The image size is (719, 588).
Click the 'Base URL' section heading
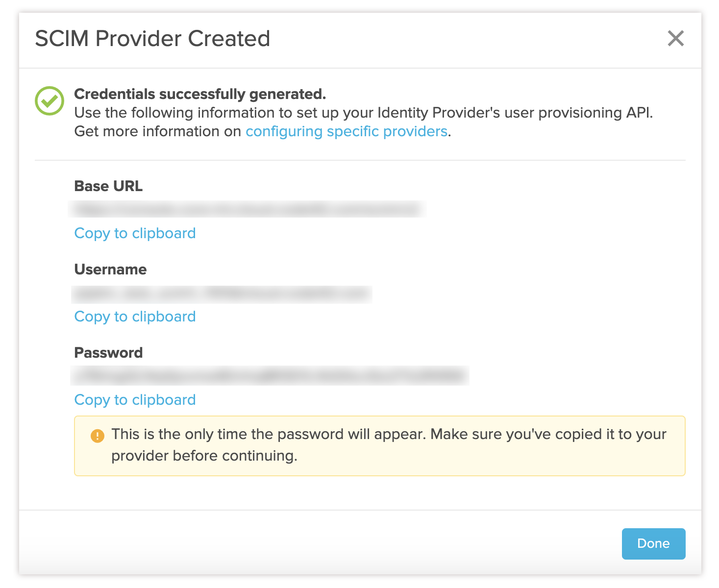tap(108, 186)
